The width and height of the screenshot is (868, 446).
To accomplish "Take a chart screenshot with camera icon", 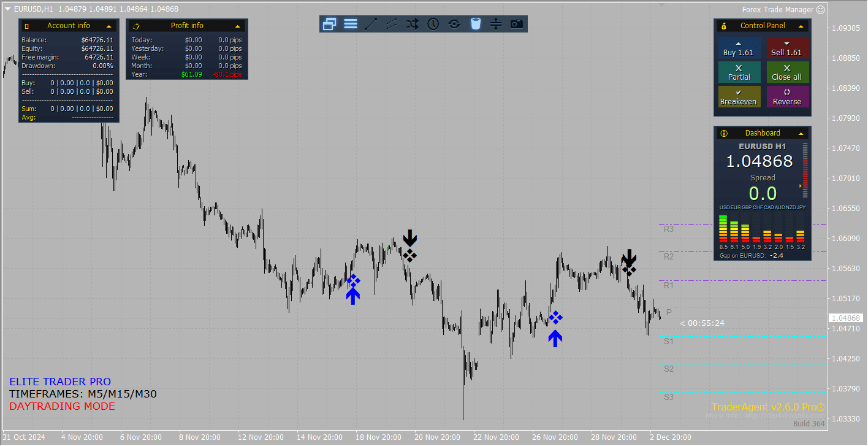I will pos(517,24).
